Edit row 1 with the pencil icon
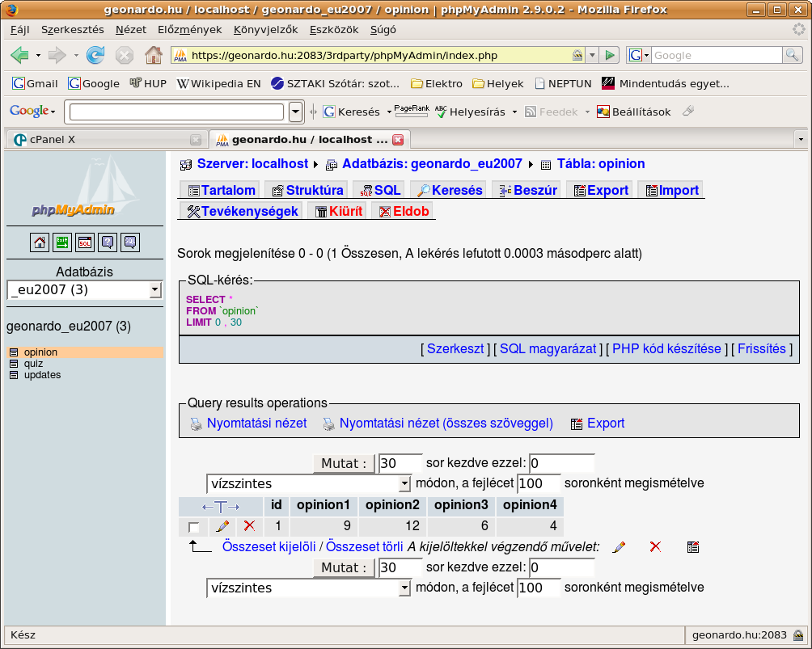 coord(222,526)
